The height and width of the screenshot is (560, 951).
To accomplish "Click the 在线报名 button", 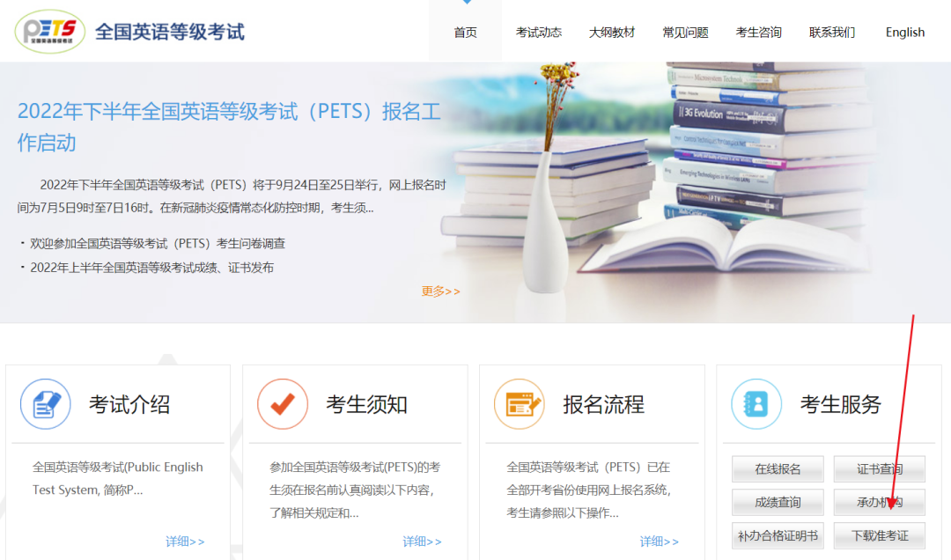I will coord(778,469).
